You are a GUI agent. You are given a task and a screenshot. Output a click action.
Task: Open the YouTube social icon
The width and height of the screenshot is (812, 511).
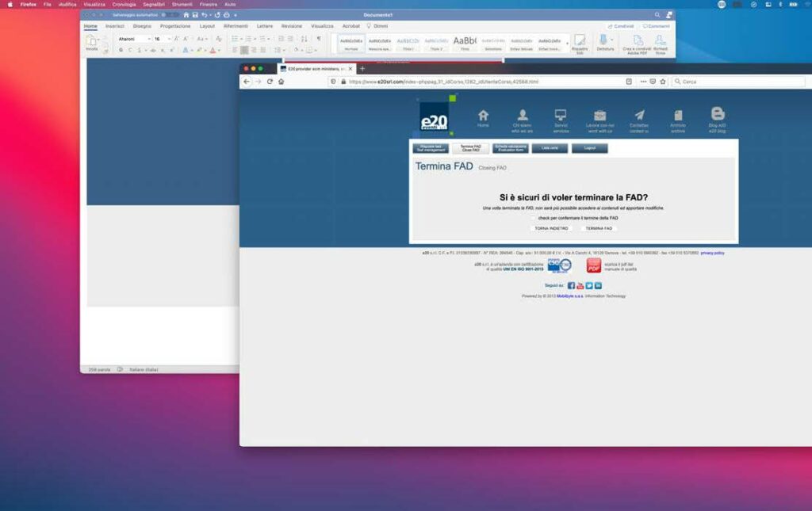click(580, 285)
